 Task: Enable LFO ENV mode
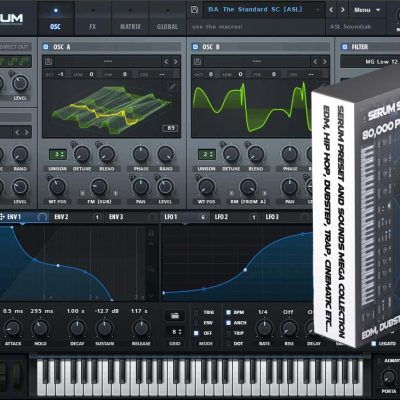point(196,323)
